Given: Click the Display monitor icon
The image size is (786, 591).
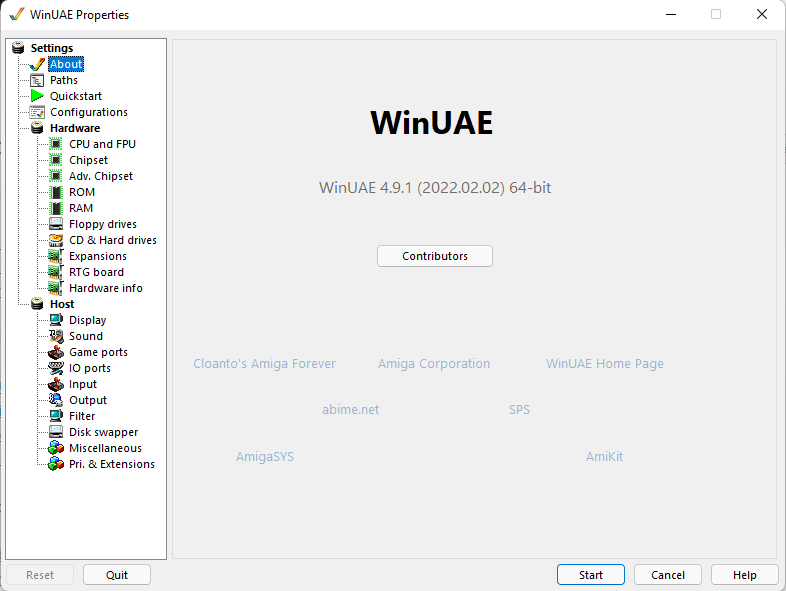Looking at the screenshot, I should (56, 320).
